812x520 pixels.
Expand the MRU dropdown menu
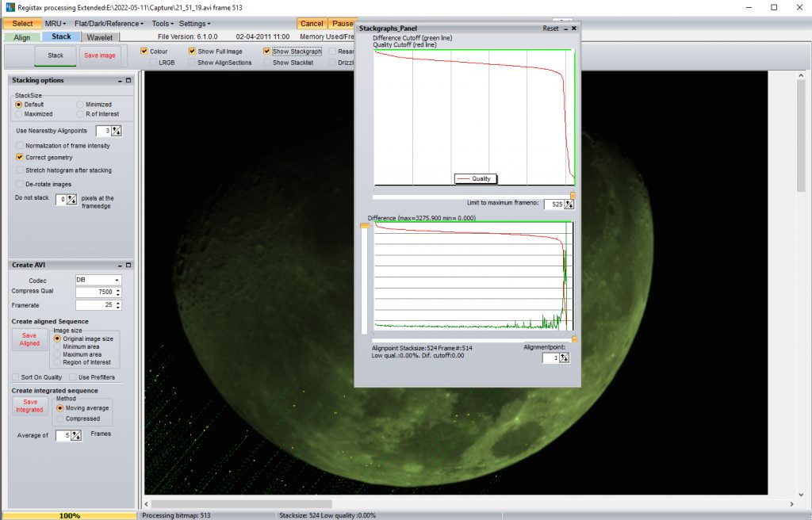click(53, 24)
